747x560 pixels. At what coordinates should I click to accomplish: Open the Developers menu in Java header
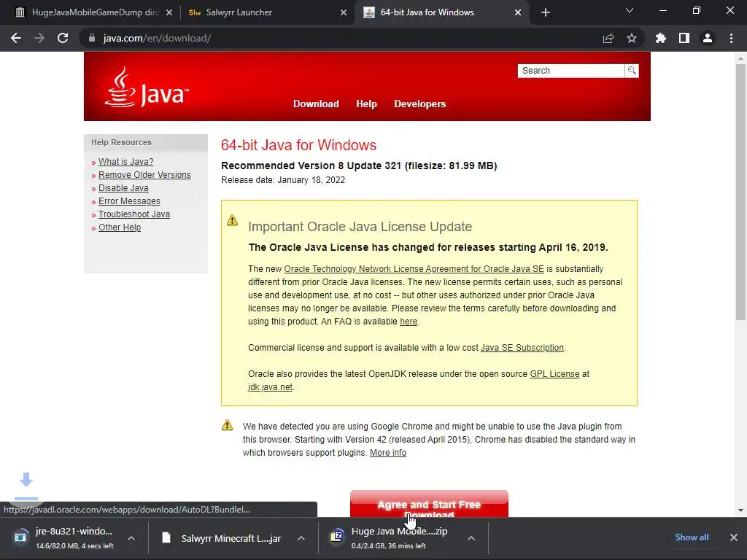click(x=419, y=104)
